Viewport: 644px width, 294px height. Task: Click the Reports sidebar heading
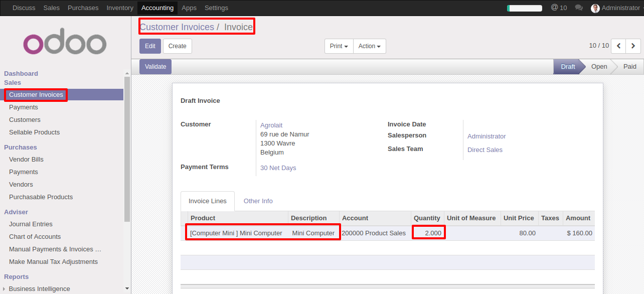(16, 277)
